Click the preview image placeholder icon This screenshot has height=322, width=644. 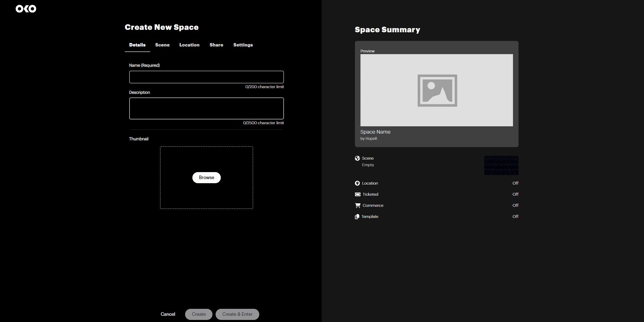(x=437, y=90)
